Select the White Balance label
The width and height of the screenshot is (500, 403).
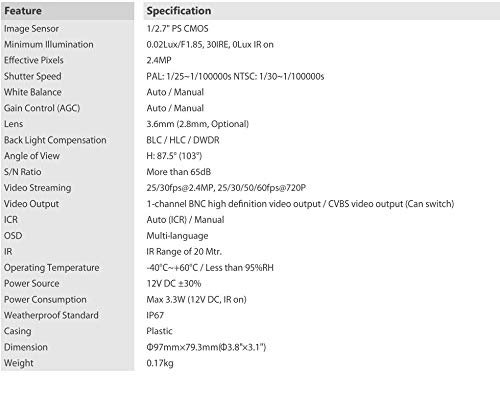pyautogui.click(x=33, y=92)
